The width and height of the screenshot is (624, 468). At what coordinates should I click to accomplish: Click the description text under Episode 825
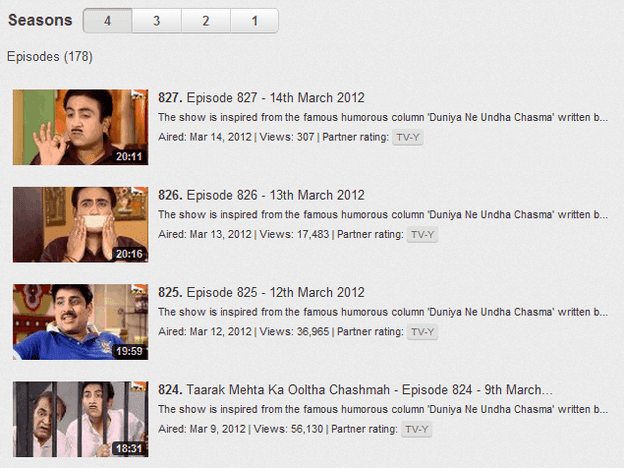(383, 312)
